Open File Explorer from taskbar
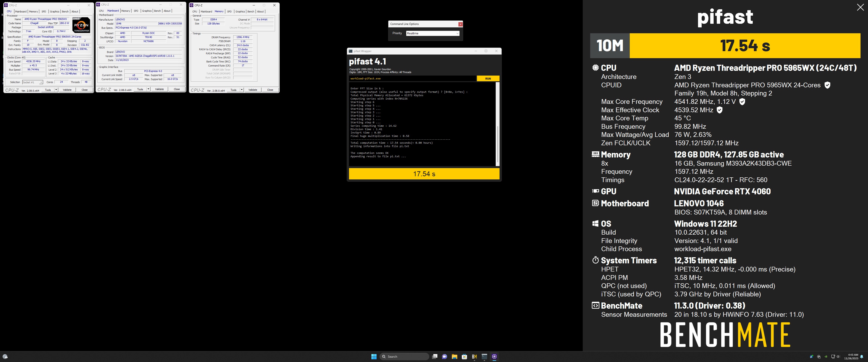868x362 pixels. 454,357
